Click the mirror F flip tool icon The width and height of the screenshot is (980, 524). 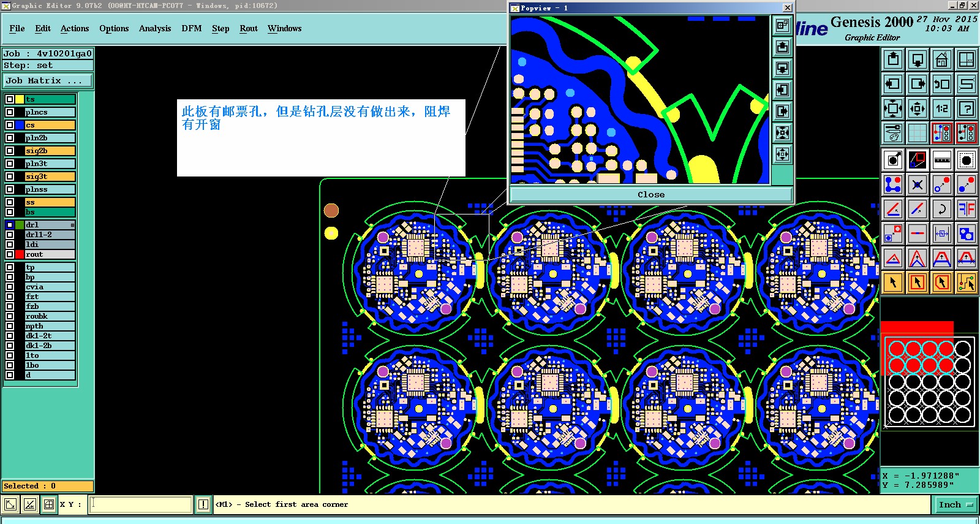click(x=967, y=209)
